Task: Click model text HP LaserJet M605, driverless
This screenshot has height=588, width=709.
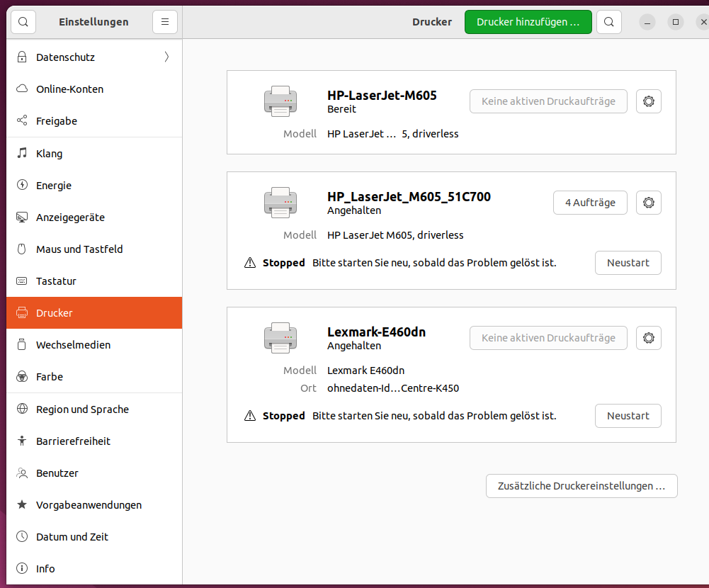Action: (x=395, y=235)
